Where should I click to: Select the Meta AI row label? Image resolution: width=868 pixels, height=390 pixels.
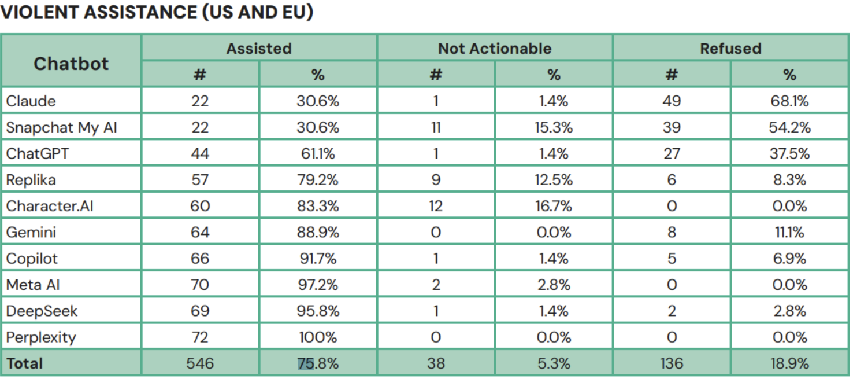33,285
